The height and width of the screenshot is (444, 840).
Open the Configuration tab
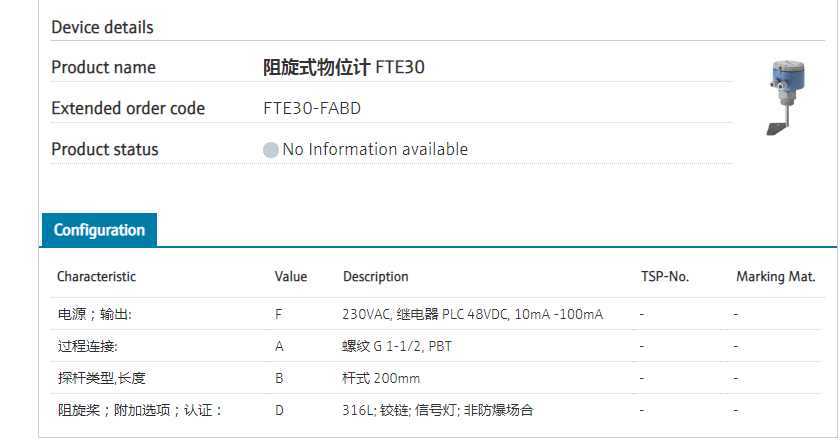coord(99,230)
